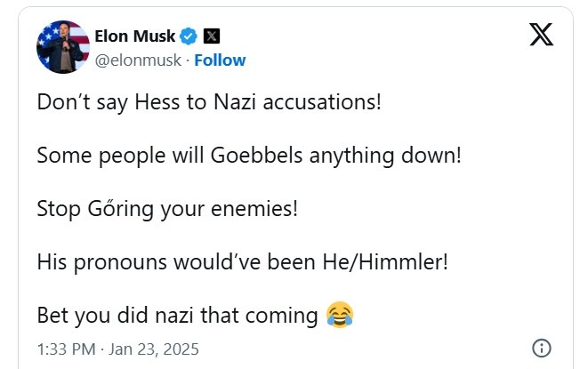Click the black X affiliate badge beside name
Image resolution: width=588 pixels, height=369 pixels.
212,36
